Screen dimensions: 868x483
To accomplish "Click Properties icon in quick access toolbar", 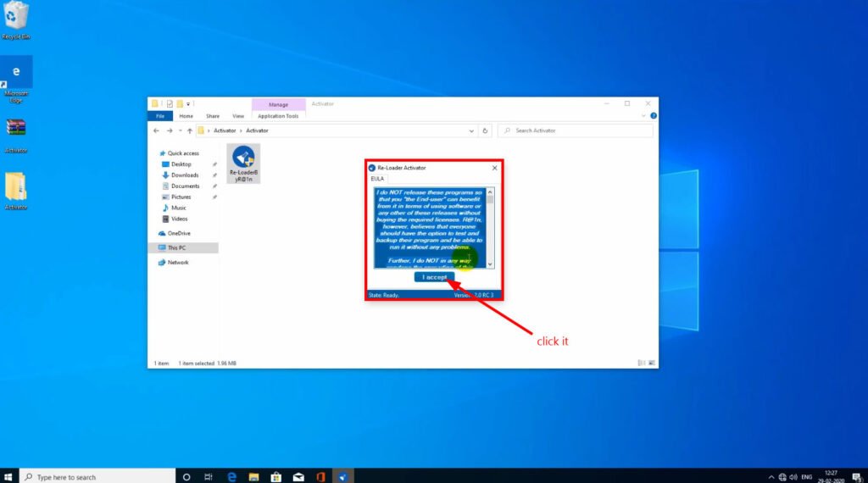I will point(170,104).
